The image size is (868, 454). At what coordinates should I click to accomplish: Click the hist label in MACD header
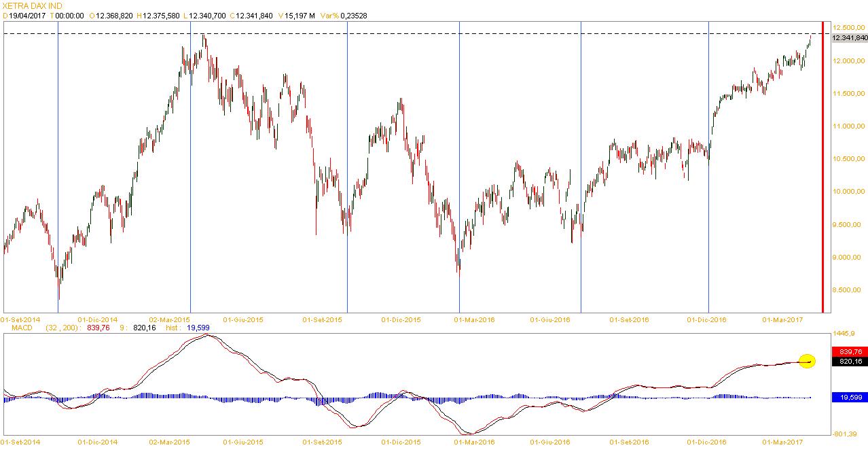173,328
